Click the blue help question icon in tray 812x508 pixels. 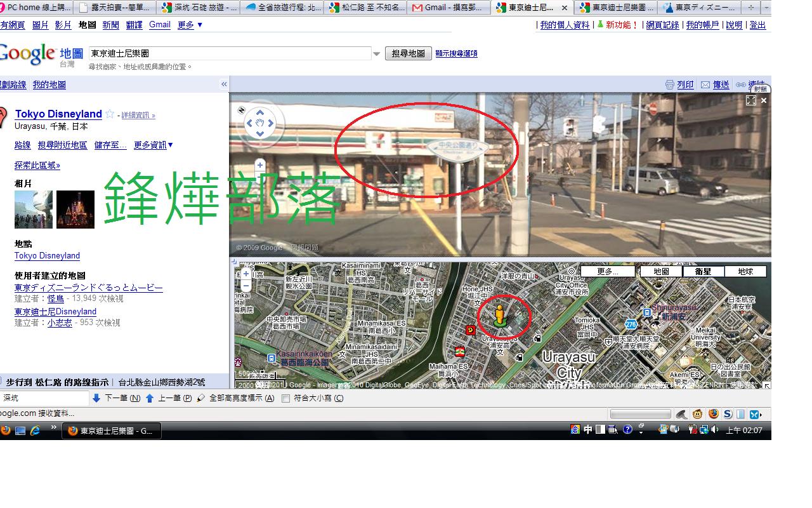627,429
